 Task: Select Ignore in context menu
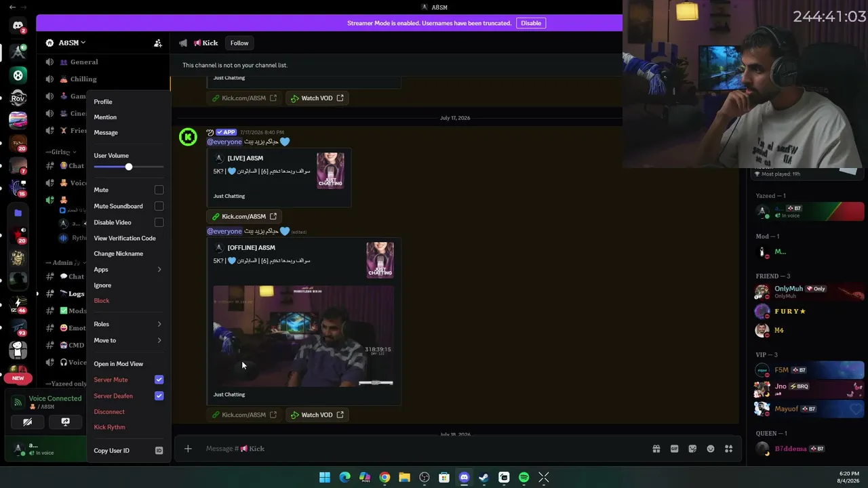(128, 285)
